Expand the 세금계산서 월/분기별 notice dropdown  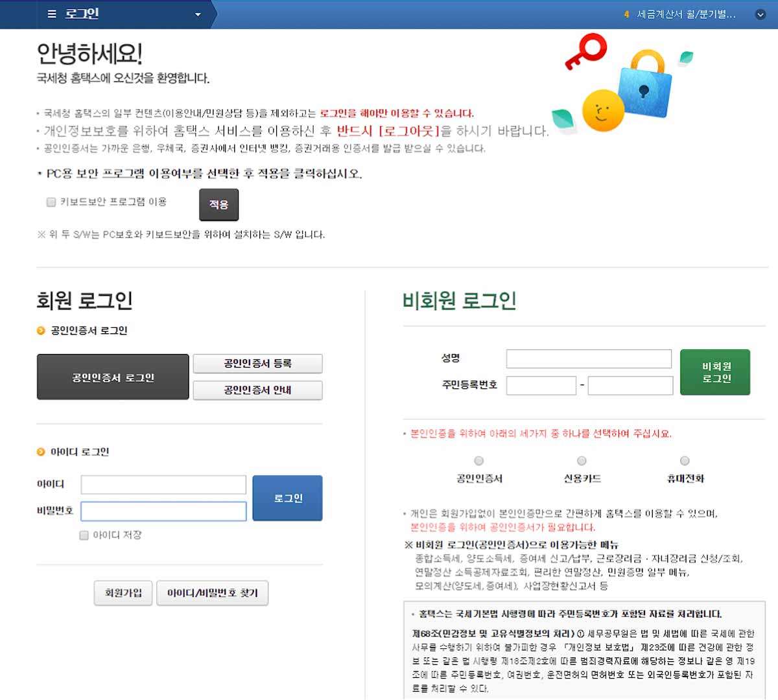[x=760, y=15]
